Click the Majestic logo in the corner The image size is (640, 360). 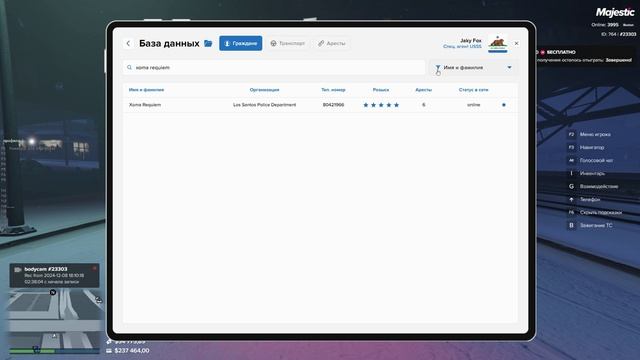[615, 12]
